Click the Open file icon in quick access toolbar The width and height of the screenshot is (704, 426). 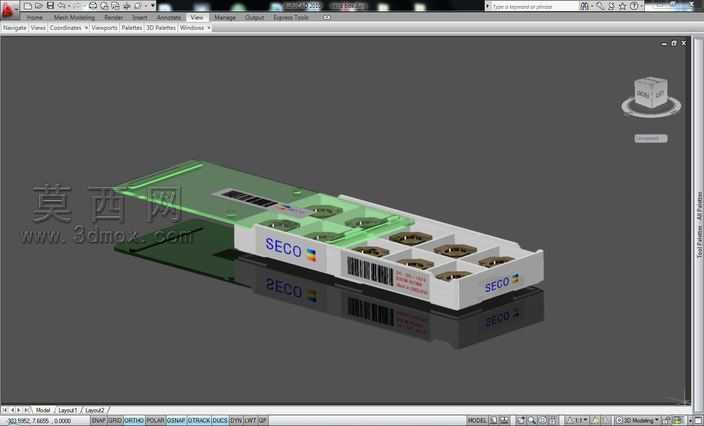(39, 6)
